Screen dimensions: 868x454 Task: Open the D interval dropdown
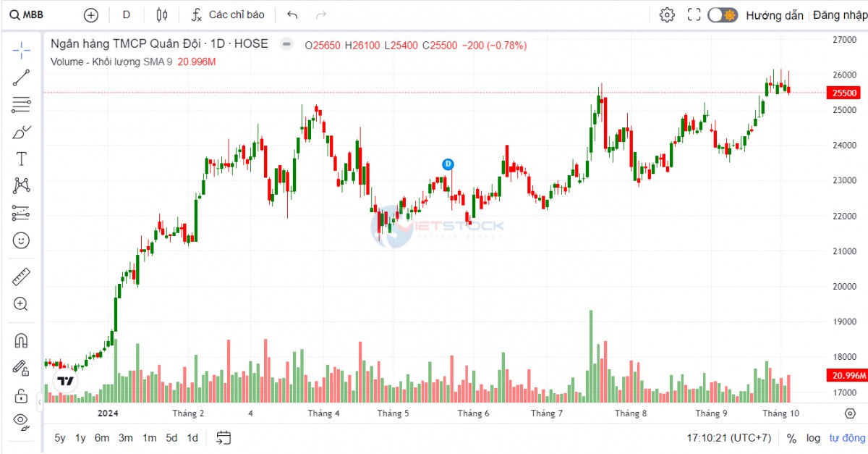point(127,14)
